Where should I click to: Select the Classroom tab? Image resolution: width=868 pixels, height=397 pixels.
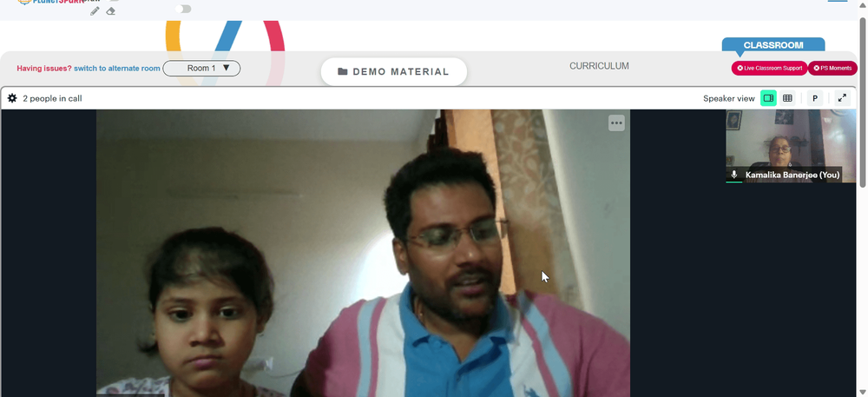(x=773, y=45)
